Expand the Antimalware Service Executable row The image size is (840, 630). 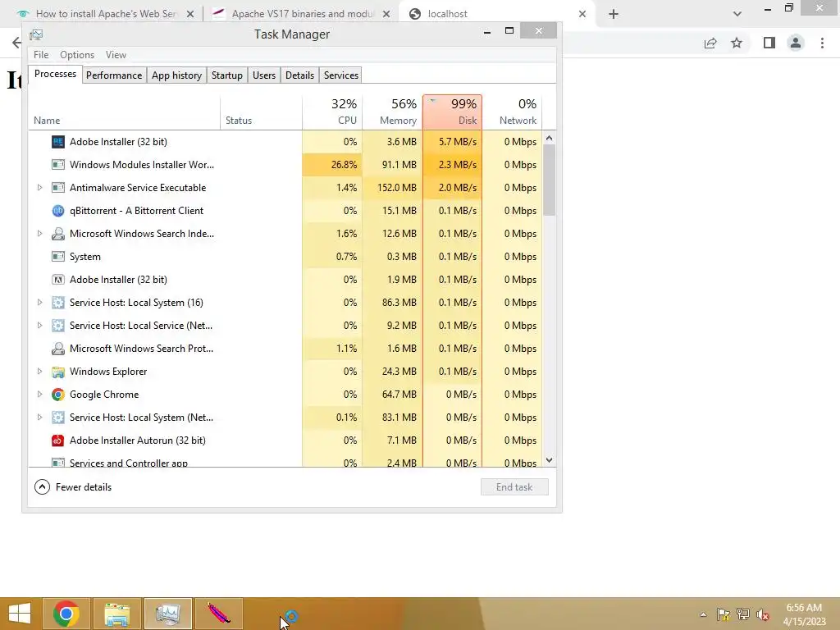(39, 188)
